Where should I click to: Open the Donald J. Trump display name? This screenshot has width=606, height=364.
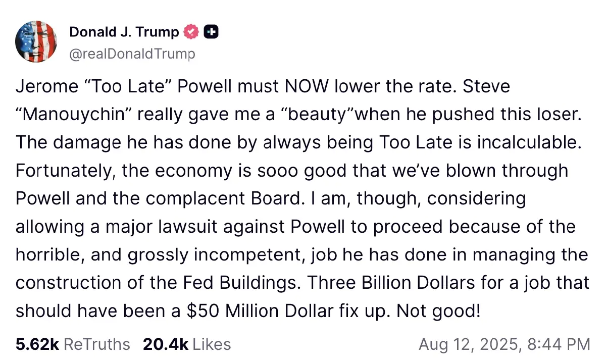coord(124,32)
